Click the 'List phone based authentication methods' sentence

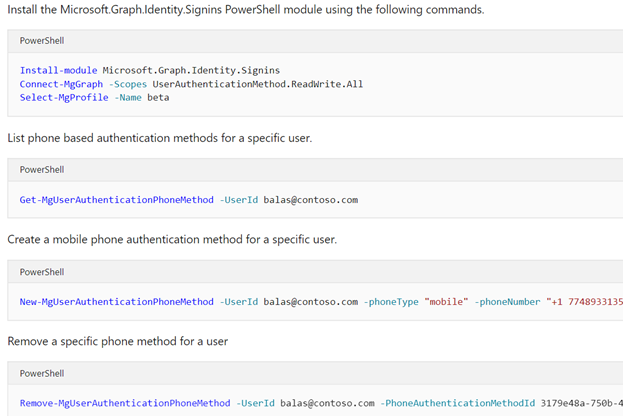pos(160,138)
